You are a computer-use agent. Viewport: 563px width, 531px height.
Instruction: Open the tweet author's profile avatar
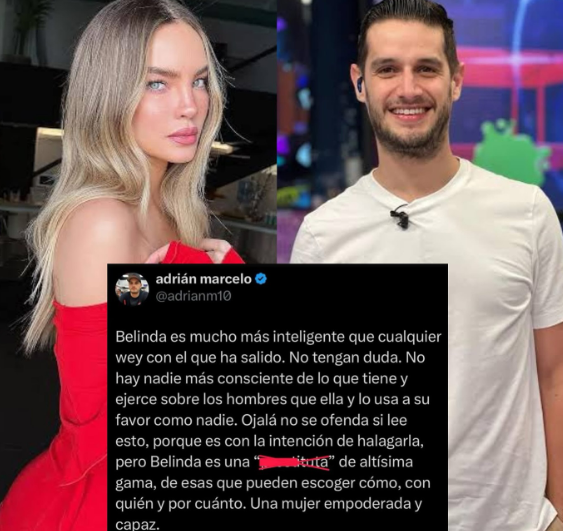tap(131, 288)
